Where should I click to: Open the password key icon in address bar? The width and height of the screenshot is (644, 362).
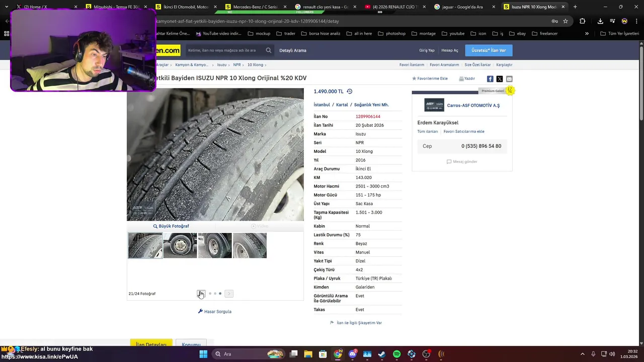554,21
